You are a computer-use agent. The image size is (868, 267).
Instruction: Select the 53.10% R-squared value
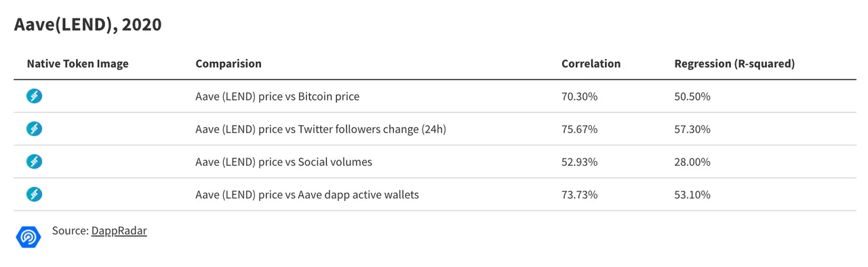point(692,194)
